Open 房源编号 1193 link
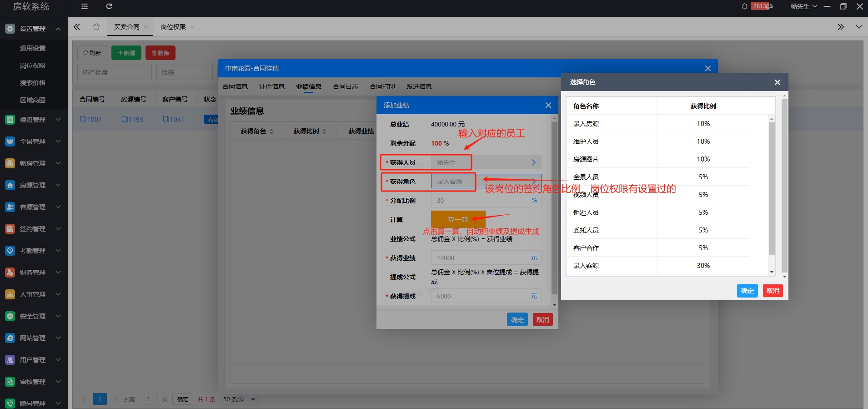The height and width of the screenshot is (409, 868). tap(132, 120)
